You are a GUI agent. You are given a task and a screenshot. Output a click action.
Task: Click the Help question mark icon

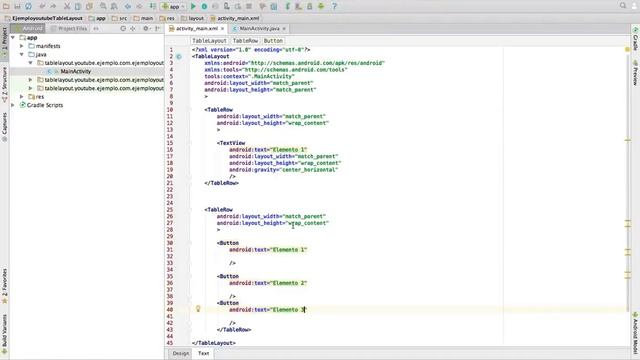334,6
